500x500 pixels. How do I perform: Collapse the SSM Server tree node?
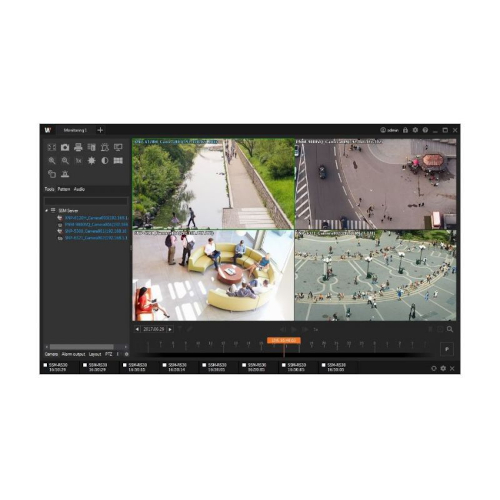pyautogui.click(x=47, y=211)
